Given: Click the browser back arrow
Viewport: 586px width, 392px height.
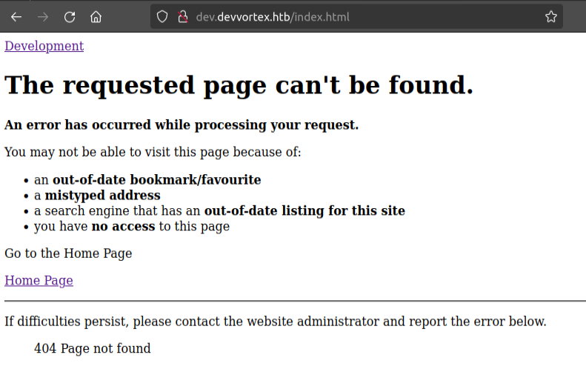Looking at the screenshot, I should pos(16,16).
